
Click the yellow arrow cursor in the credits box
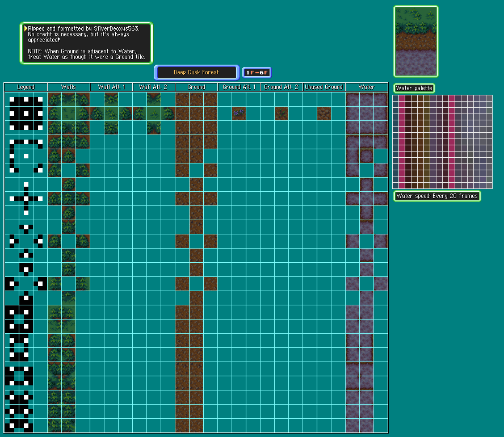[x=26, y=28]
